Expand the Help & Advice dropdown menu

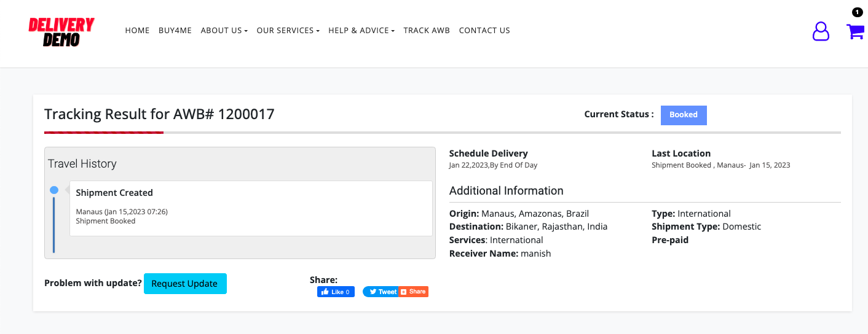click(x=361, y=30)
